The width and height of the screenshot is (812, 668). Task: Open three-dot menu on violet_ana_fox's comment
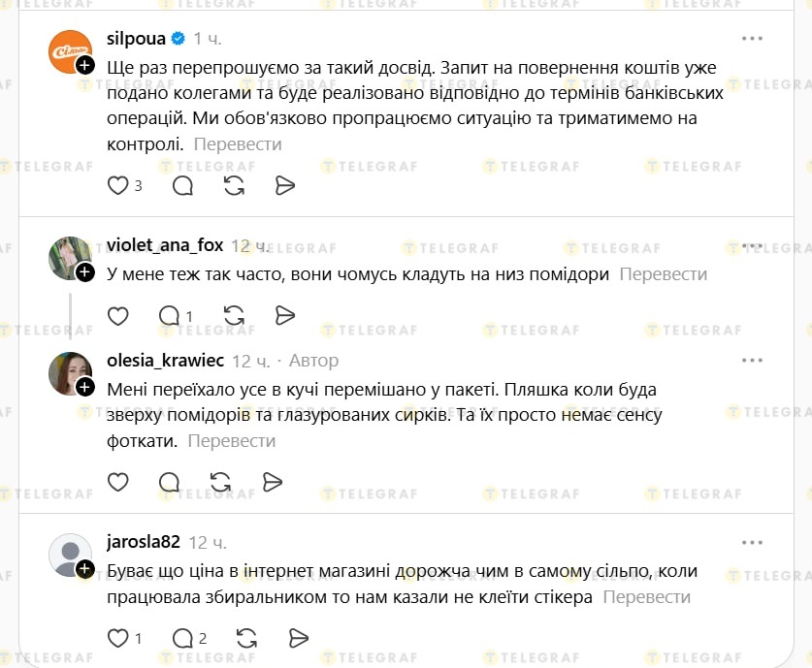pos(752,245)
